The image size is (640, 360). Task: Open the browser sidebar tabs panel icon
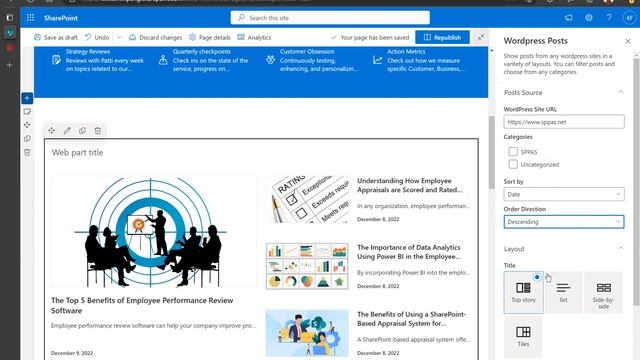click(x=10, y=18)
